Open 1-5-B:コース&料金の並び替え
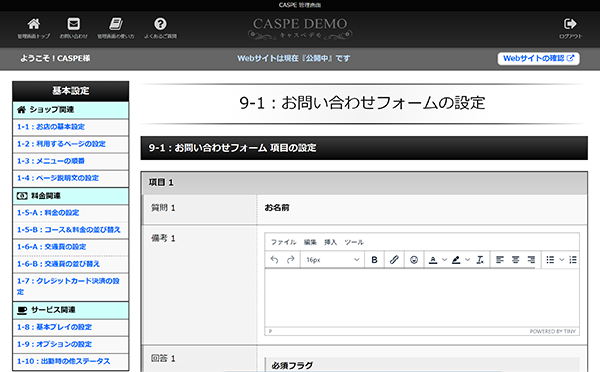This screenshot has width=600, height=372. point(70,230)
